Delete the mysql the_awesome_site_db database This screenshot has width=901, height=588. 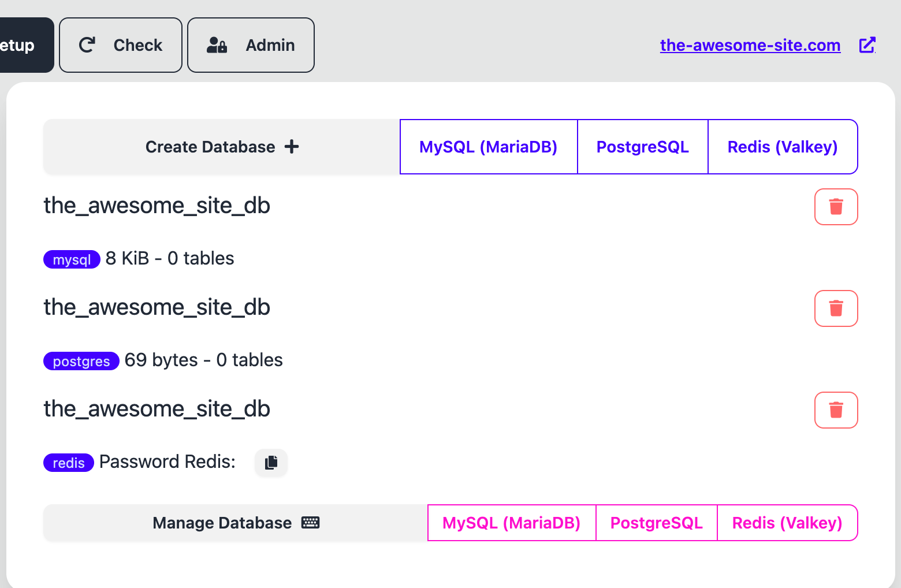click(836, 207)
